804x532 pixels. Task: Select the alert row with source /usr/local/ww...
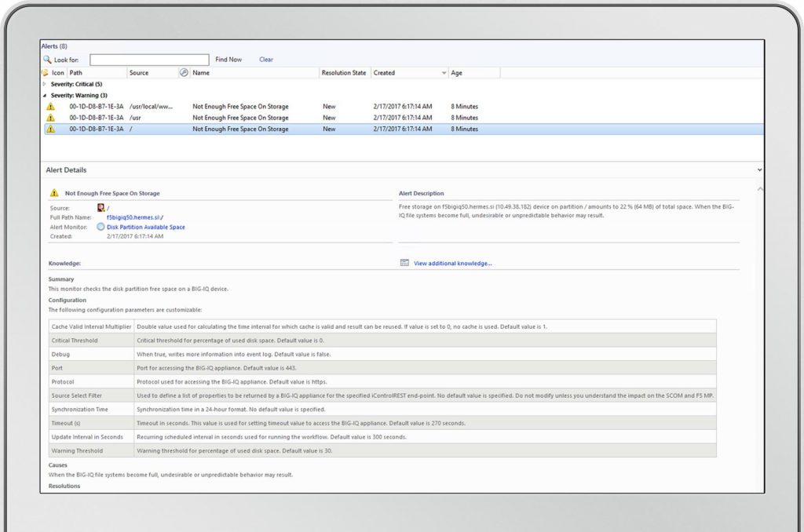coord(404,107)
